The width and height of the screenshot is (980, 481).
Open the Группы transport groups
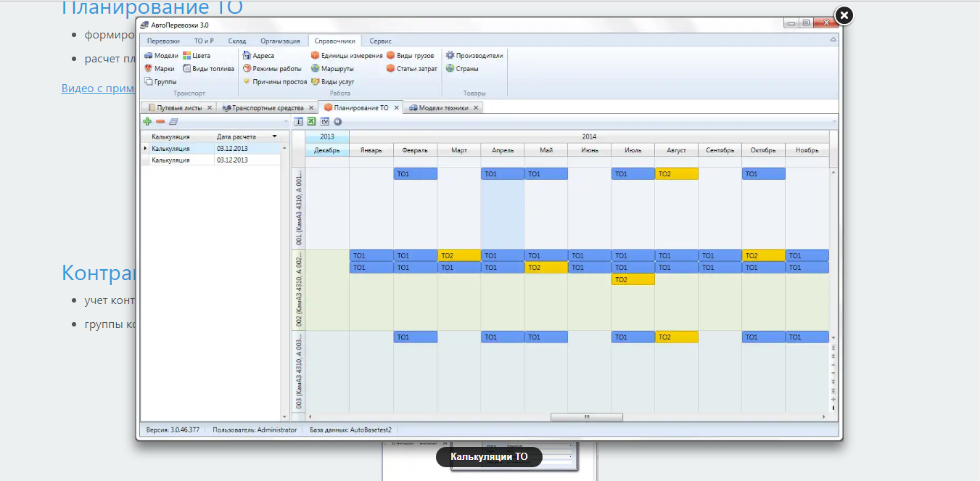[160, 81]
